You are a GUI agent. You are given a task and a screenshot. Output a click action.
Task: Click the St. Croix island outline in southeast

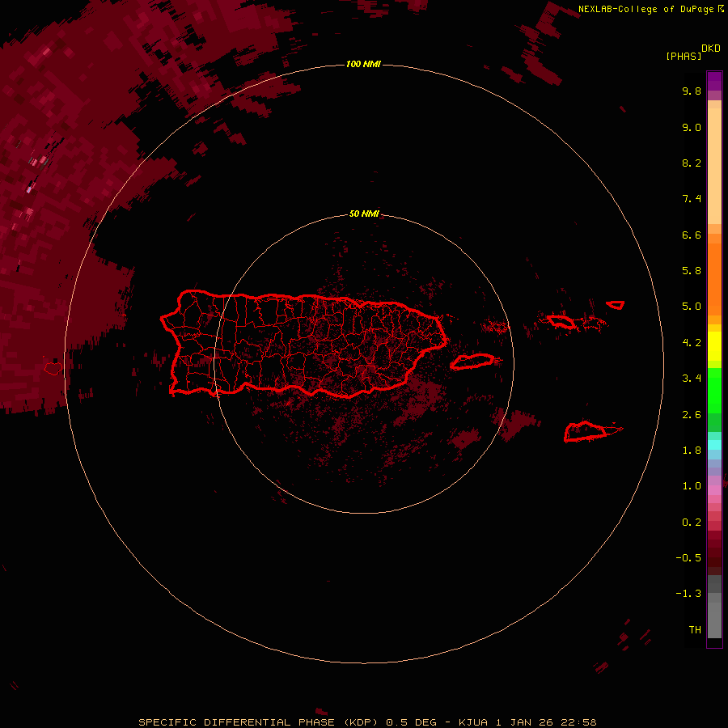(x=586, y=432)
